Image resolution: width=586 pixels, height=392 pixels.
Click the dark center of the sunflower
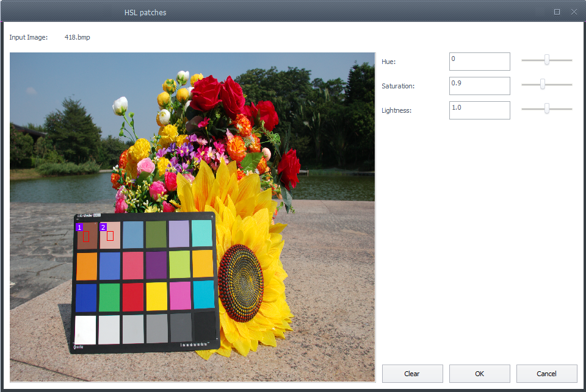coord(241,283)
